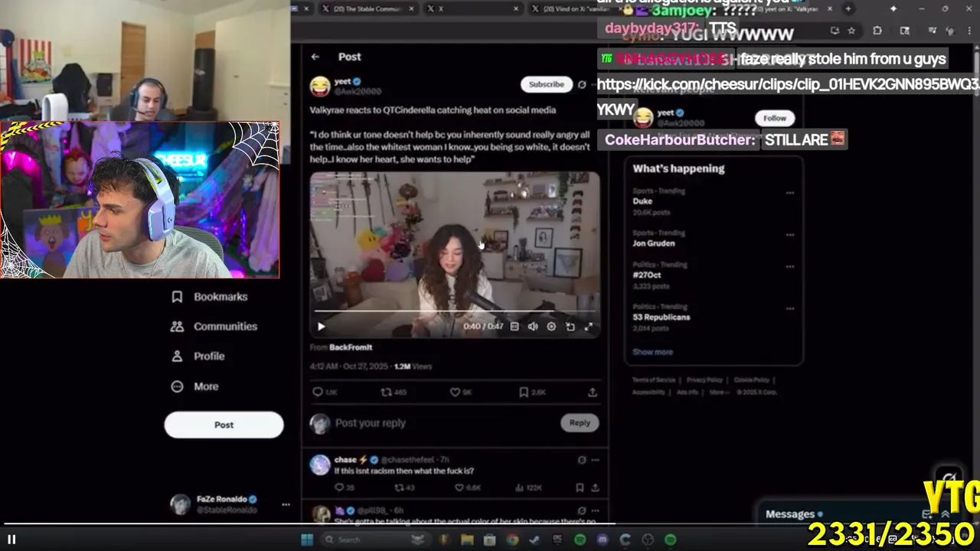Expand the Messages drawer

click(x=945, y=514)
